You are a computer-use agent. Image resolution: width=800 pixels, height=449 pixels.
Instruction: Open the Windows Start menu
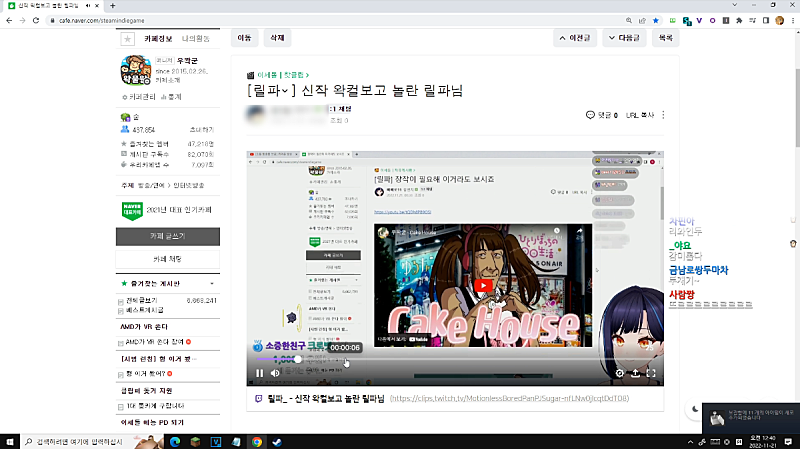coord(10,442)
